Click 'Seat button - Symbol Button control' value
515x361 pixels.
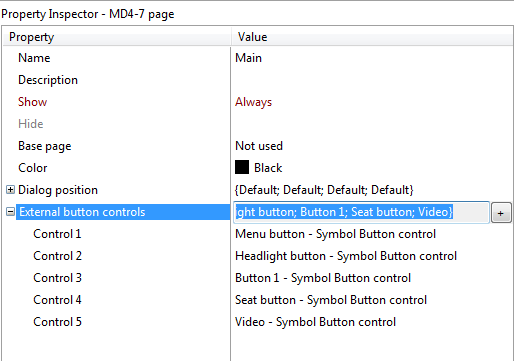pyautogui.click(x=331, y=300)
